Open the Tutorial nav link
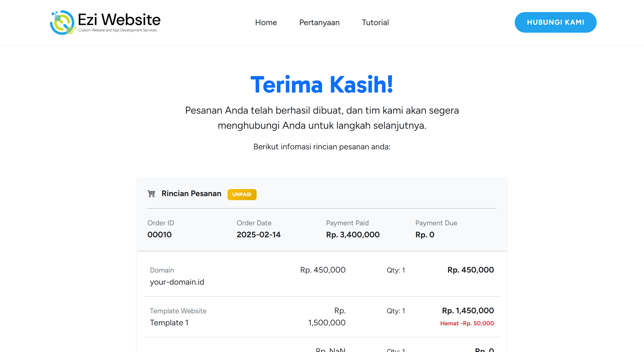Viewport: 644px width, 352px height. pyautogui.click(x=375, y=23)
